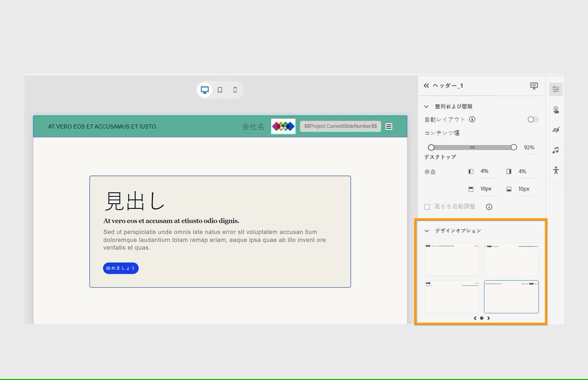
Task: Toggle the 自動レイアウト switch
Action: click(x=533, y=119)
